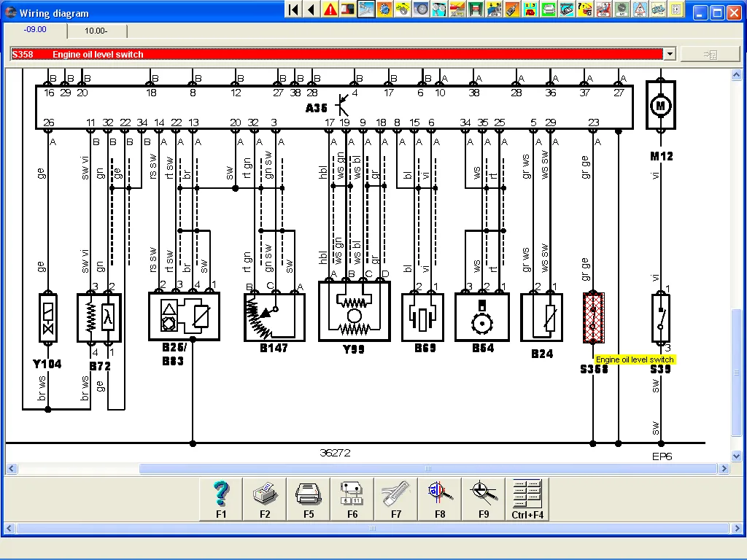Click the diagram vertical scrollbar thumb
The height and width of the screenshot is (560, 747).
736,373
